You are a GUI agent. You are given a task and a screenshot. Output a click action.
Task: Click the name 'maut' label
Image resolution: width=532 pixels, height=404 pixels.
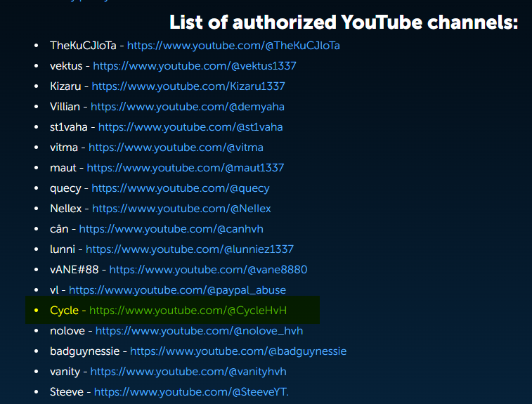click(x=63, y=168)
